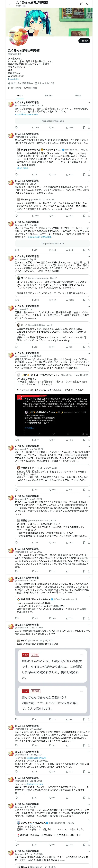
Task: Reply to the May 27, 2024 post
Action: (x=16, y=127)
